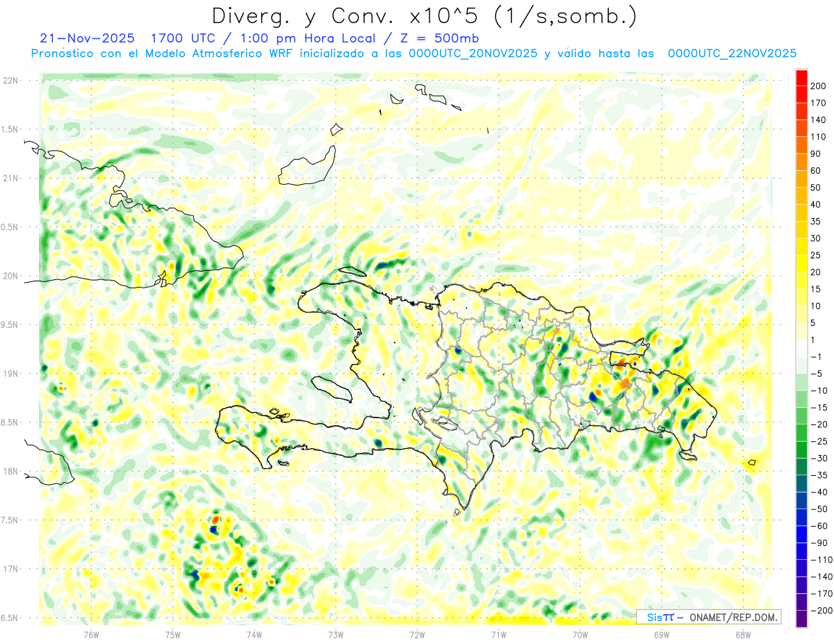Click the '73W' longitude label

point(336,634)
